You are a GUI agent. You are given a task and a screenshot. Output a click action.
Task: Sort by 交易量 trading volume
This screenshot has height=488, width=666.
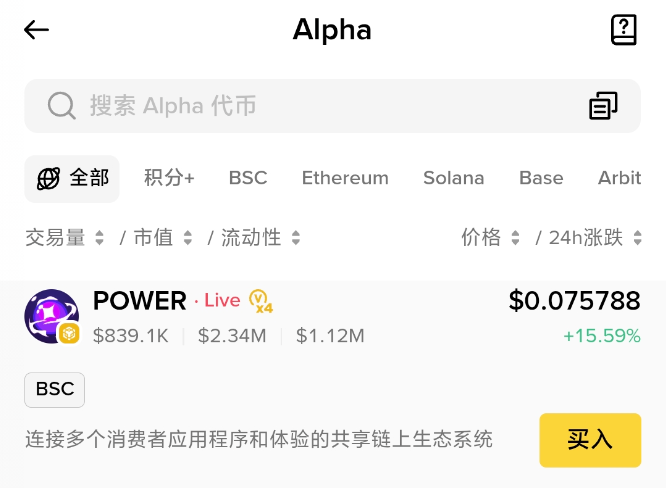click(64, 238)
